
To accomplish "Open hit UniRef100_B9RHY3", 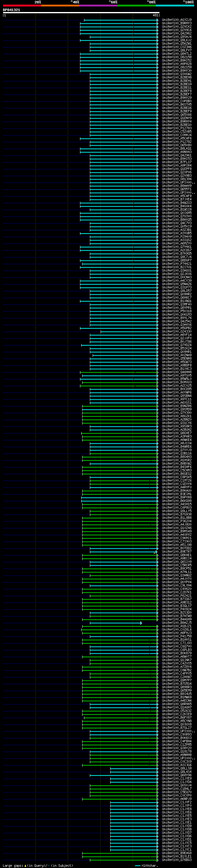I will (177, 23).
